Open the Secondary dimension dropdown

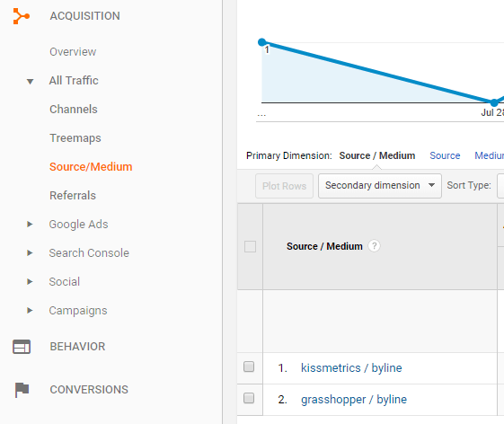[380, 185]
